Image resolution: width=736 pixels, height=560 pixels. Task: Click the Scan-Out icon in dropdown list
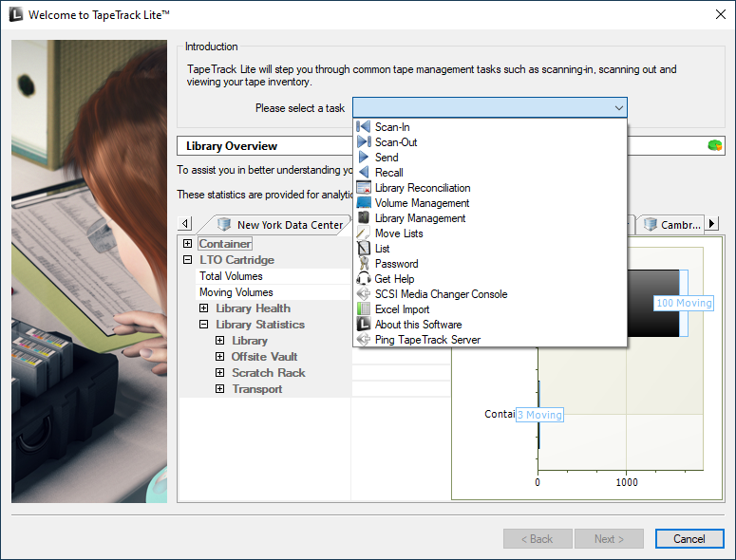[x=364, y=141]
